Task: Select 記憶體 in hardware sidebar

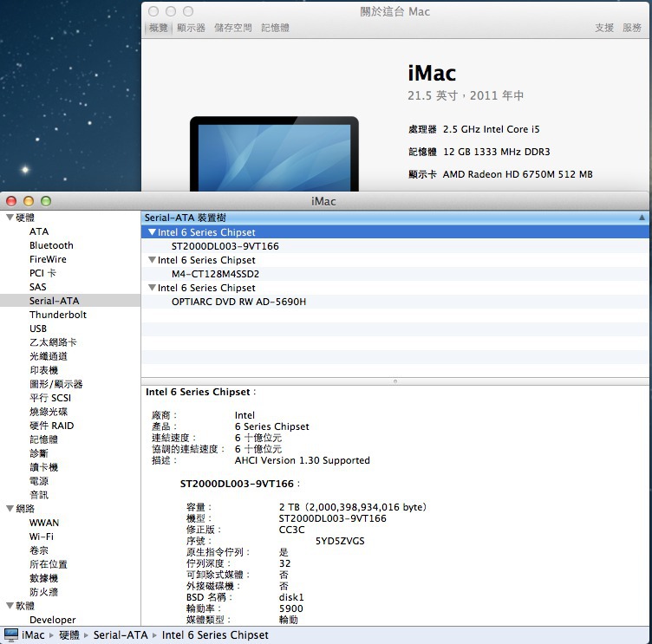Action: (x=43, y=439)
